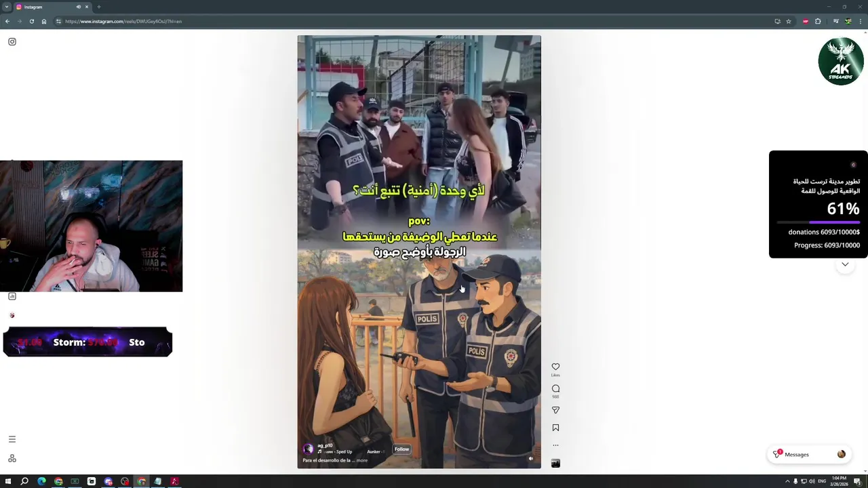The width and height of the screenshot is (868, 488).
Task: Open Windows Start menu
Action: pos(7,481)
